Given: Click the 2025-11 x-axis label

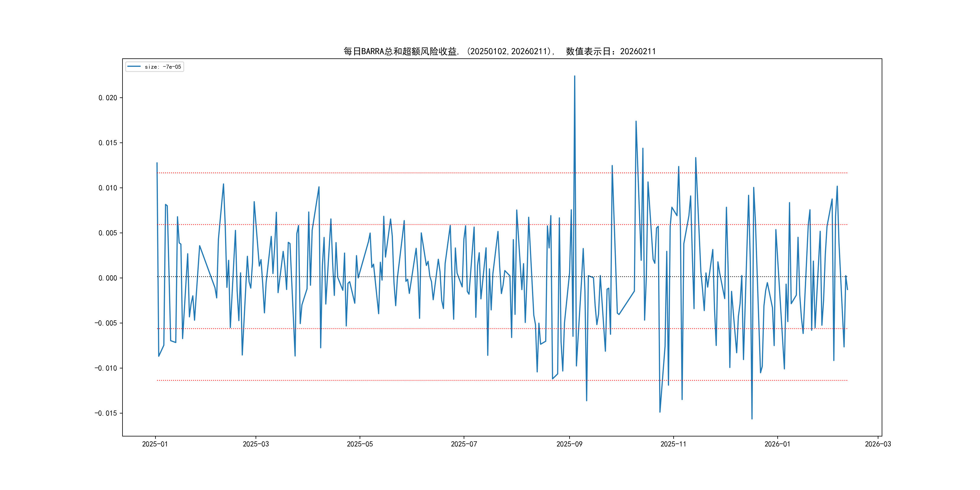Looking at the screenshot, I should (x=673, y=444).
